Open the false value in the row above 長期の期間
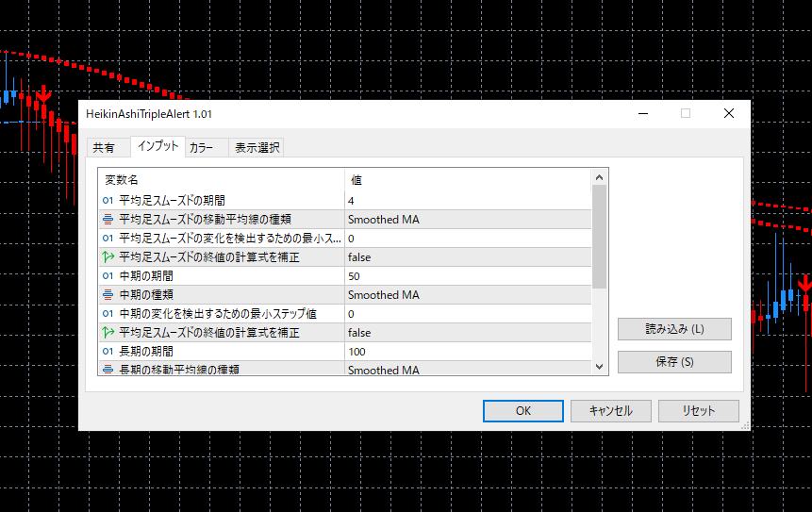Image resolution: width=812 pixels, height=512 pixels. (468, 332)
